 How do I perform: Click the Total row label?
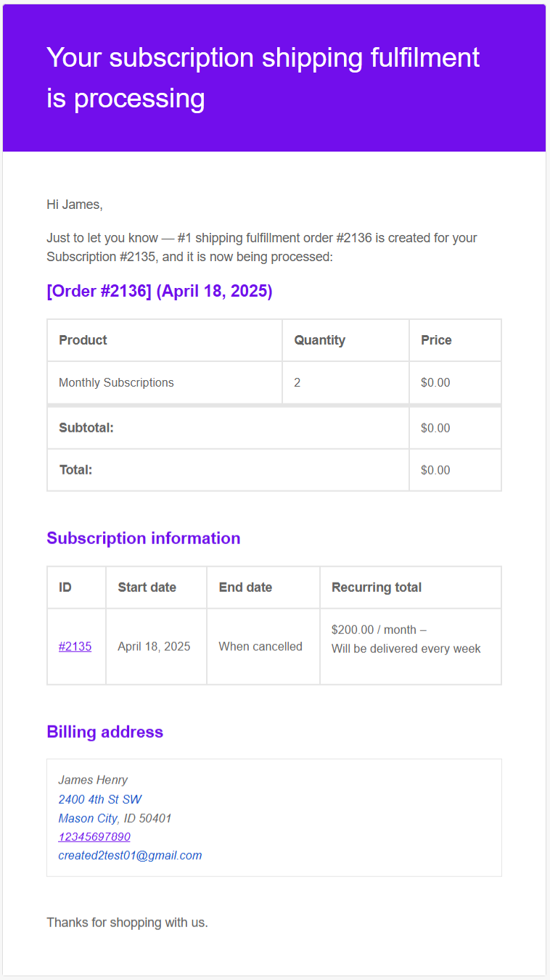[x=75, y=470]
